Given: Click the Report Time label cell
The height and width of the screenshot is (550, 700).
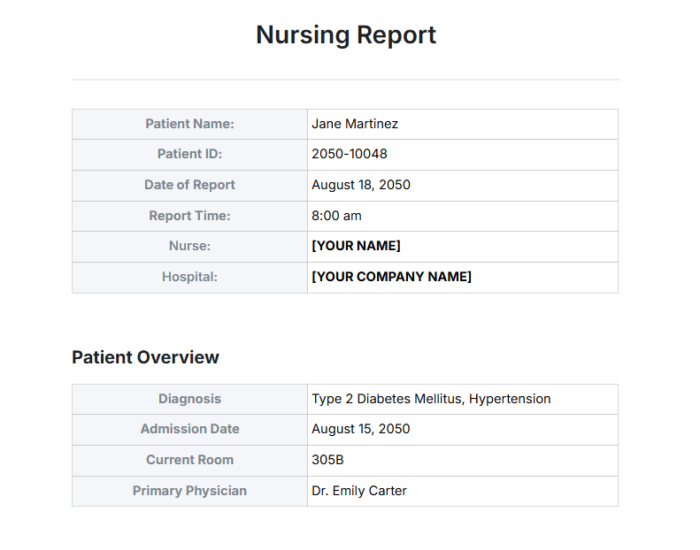Looking at the screenshot, I should [189, 216].
